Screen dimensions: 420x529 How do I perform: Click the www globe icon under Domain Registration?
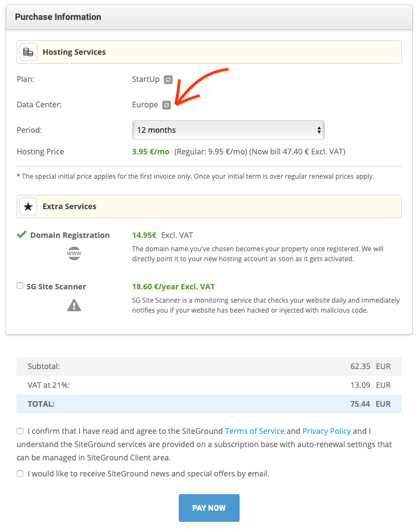tap(74, 253)
